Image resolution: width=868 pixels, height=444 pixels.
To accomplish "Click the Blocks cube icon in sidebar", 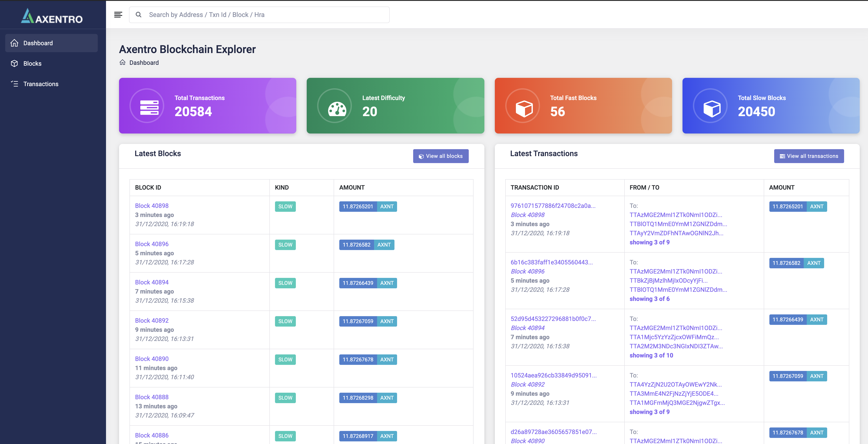I will 14,63.
